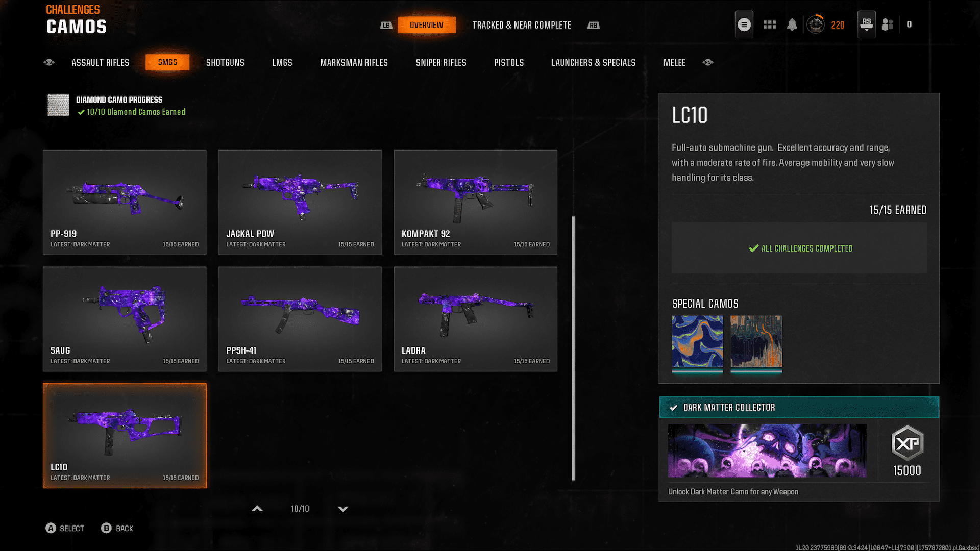The image size is (980, 551).
Task: Click the player level emblem icon
Action: pyautogui.click(x=815, y=24)
